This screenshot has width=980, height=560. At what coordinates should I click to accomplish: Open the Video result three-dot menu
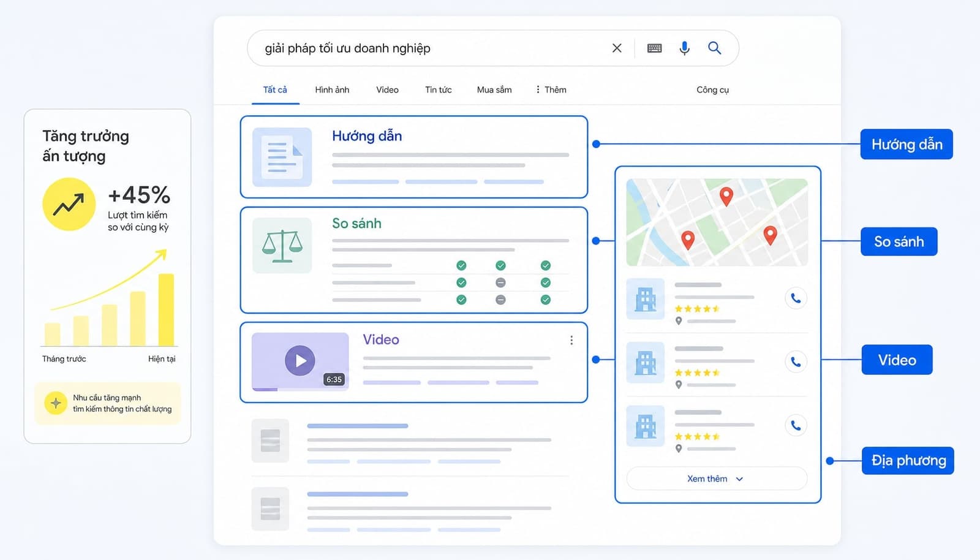(571, 340)
